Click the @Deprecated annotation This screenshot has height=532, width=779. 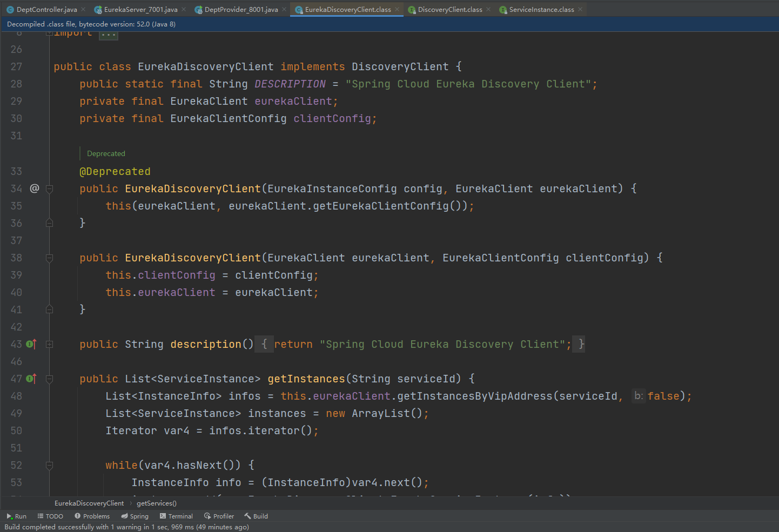point(115,171)
